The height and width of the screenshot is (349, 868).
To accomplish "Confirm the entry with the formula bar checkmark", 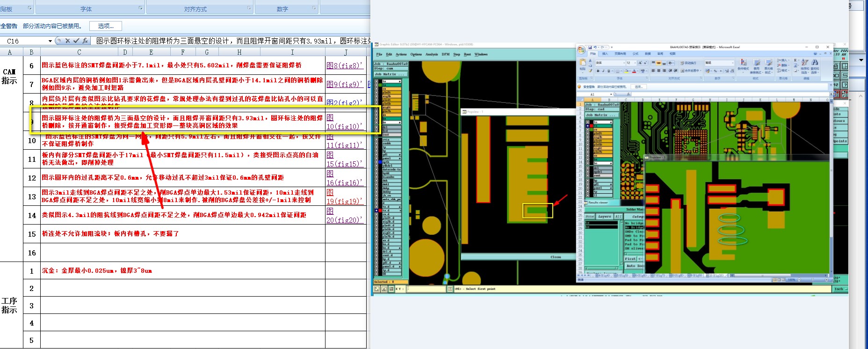I will (76, 41).
